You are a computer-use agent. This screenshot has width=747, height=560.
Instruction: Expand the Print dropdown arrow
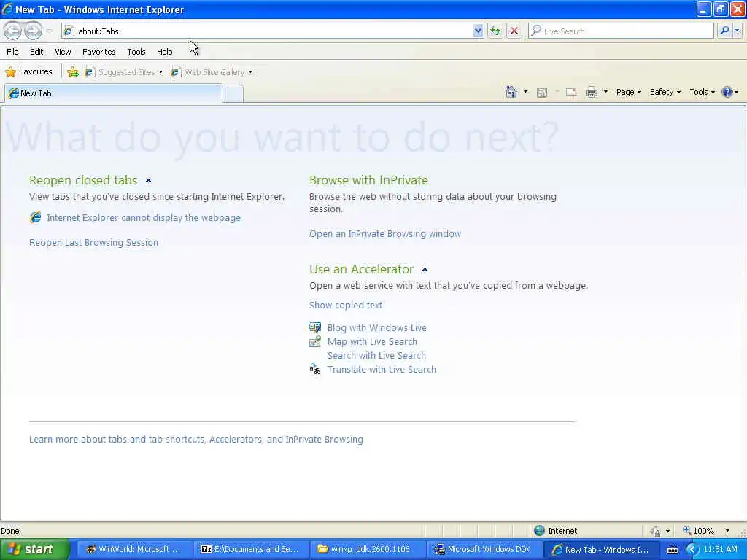[605, 92]
